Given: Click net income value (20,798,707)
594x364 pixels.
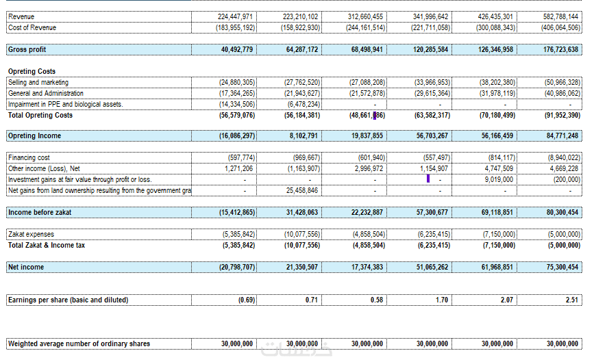Looking at the screenshot, I should (x=237, y=268).
